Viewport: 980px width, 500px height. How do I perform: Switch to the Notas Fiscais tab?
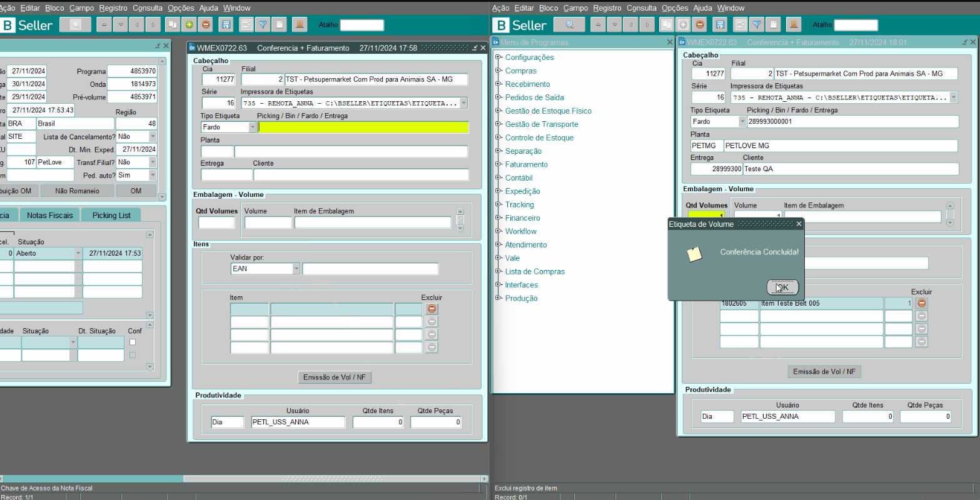click(49, 215)
